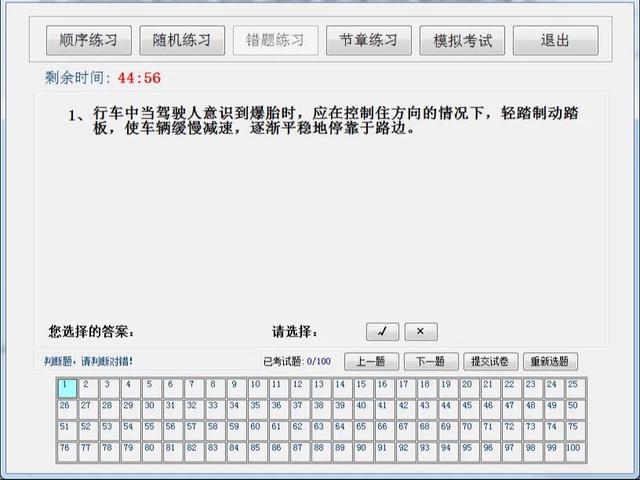Viewport: 640px width, 480px height.
Task: Select question 40 cell
Action: [364, 409]
